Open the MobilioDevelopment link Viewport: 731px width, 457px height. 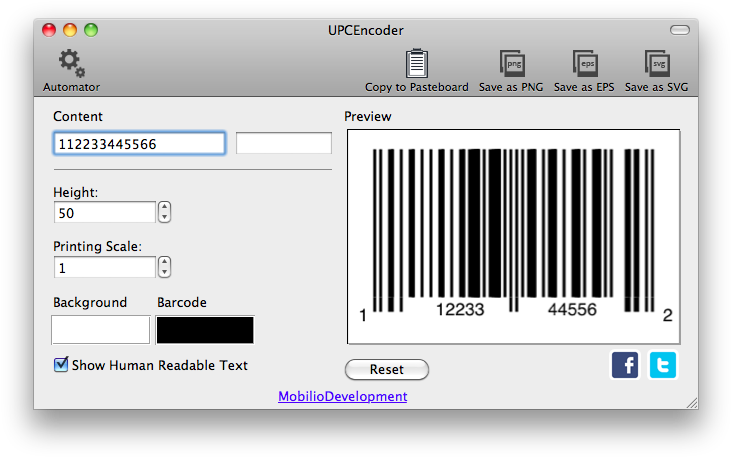click(343, 396)
